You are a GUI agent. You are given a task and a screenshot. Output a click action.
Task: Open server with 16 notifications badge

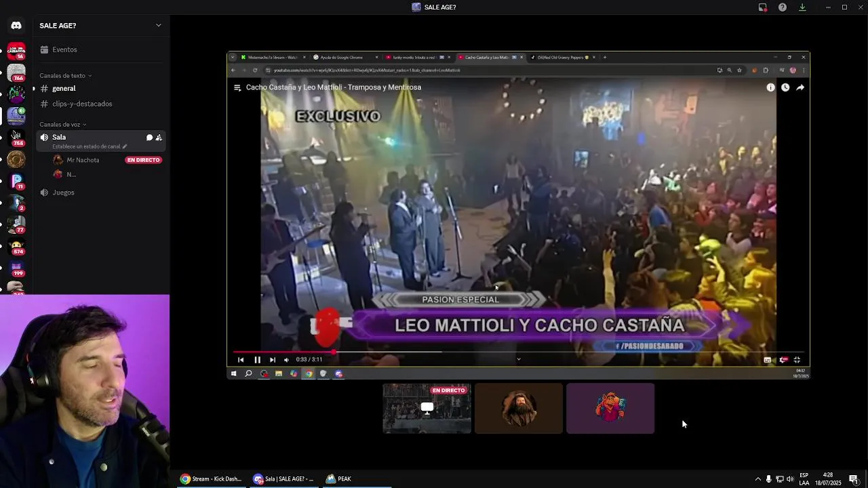[16, 51]
